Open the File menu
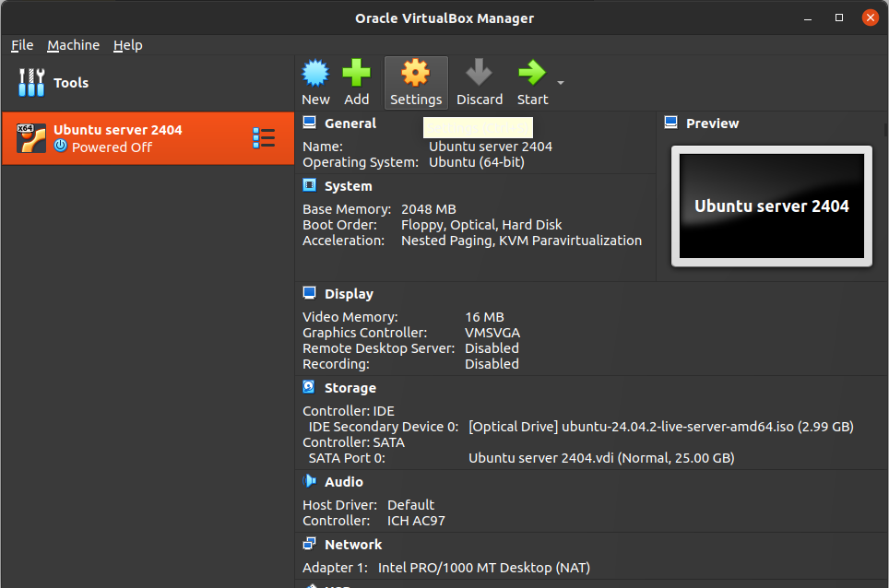 [x=22, y=45]
